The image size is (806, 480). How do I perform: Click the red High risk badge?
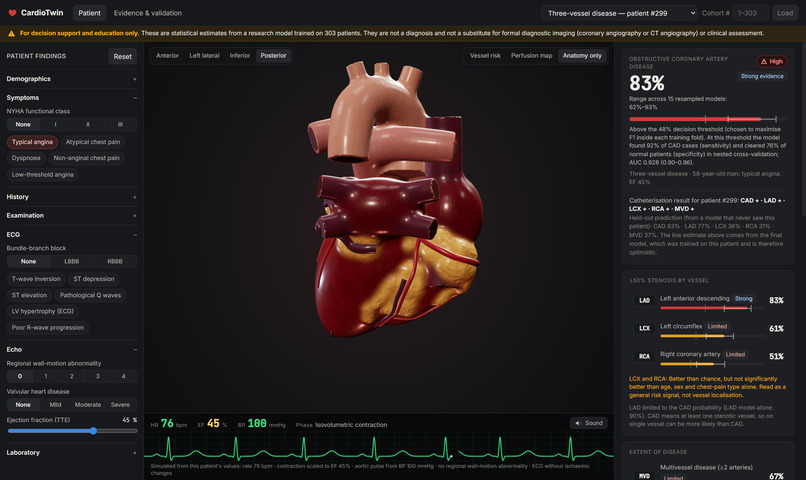click(772, 61)
